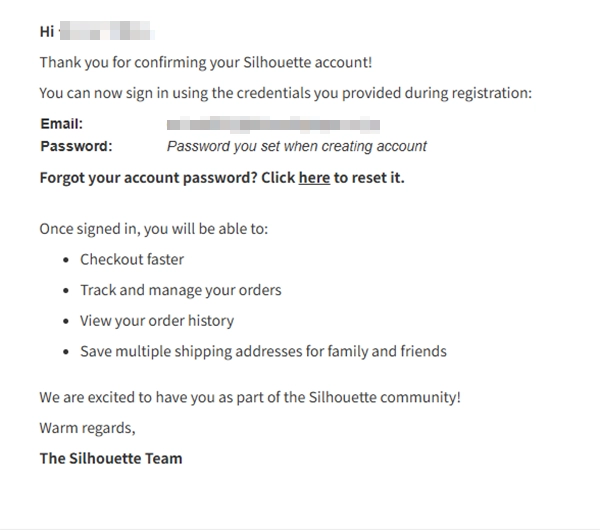Click the "You can now sign in" line

pyautogui.click(x=285, y=93)
